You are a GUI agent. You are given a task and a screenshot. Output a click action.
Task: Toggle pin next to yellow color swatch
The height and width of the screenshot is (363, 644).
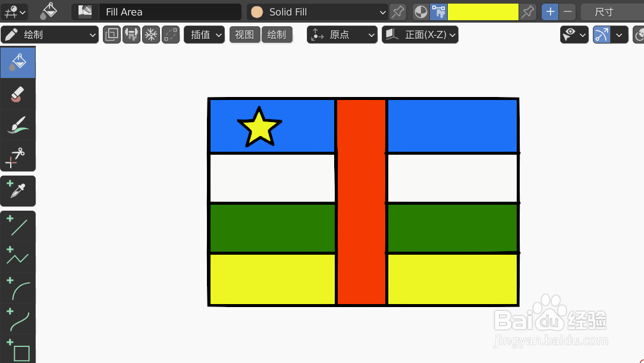[x=528, y=12]
